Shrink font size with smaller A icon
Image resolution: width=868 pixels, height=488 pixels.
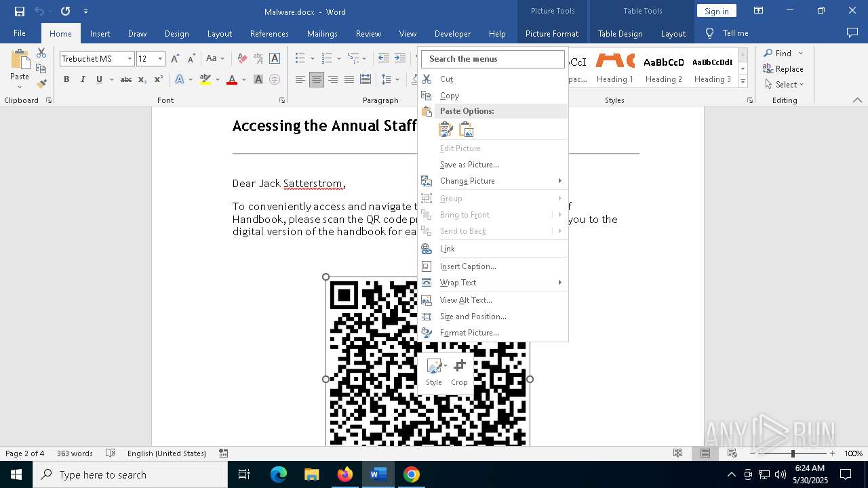[x=191, y=59]
